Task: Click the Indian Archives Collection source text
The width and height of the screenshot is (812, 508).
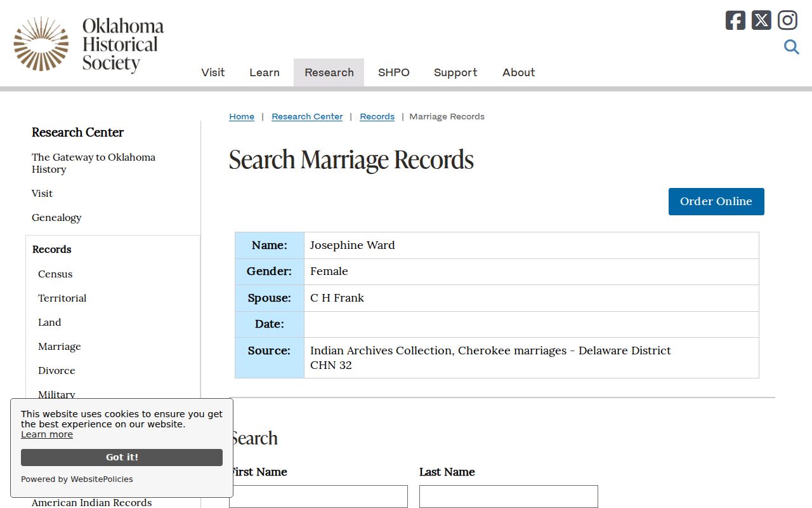Action: point(490,351)
